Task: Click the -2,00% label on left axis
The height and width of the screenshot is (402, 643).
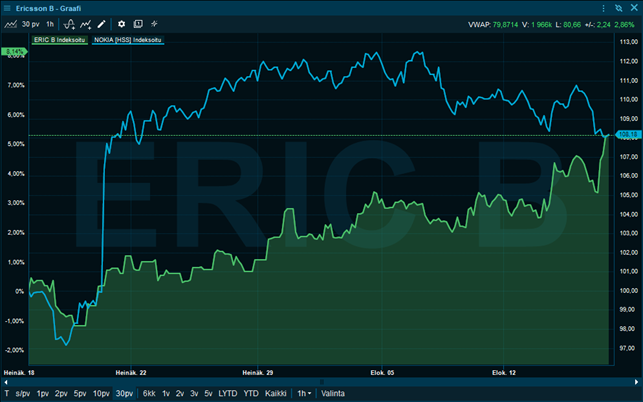Action: [x=15, y=350]
